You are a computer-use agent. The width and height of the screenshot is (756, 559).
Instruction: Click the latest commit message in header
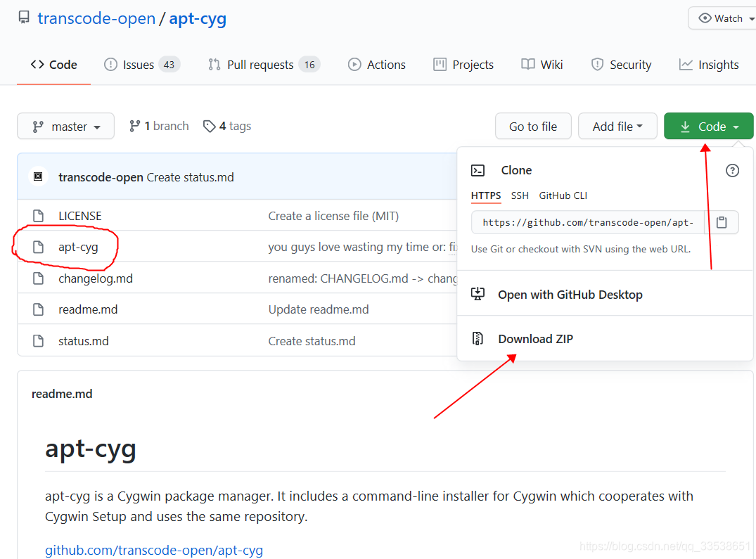click(x=190, y=177)
